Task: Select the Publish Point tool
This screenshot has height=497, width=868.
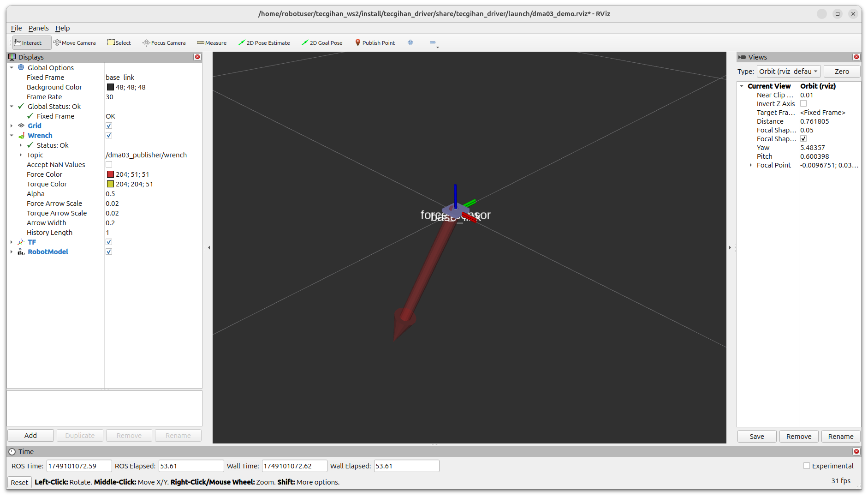Action: coord(375,42)
